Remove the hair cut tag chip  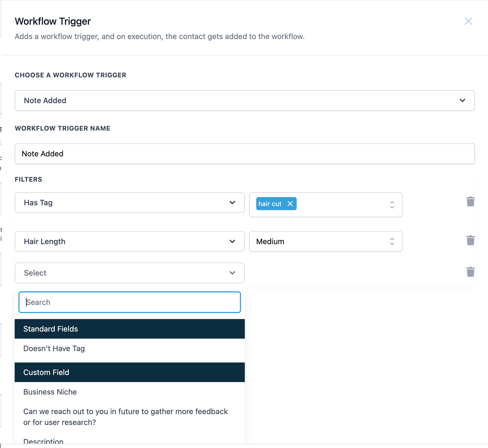tap(290, 204)
